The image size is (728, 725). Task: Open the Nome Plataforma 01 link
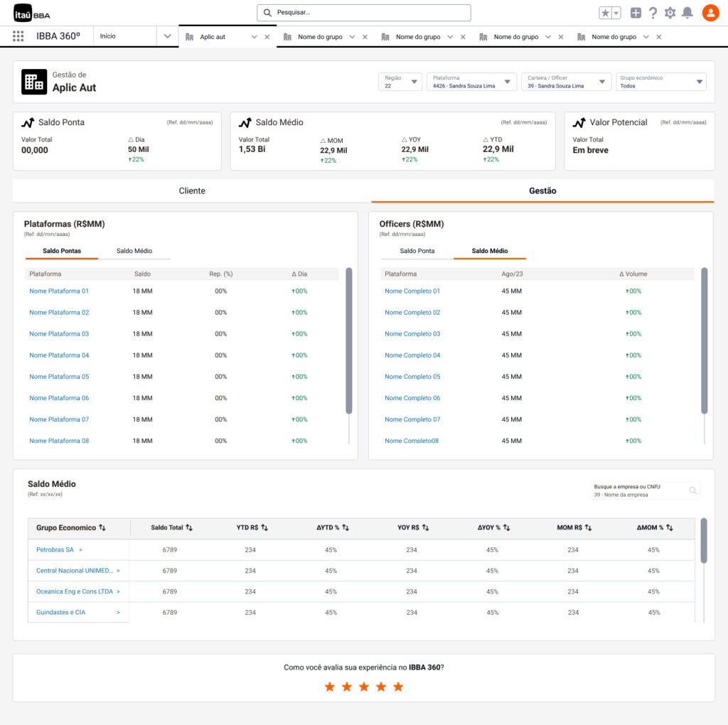coord(59,291)
